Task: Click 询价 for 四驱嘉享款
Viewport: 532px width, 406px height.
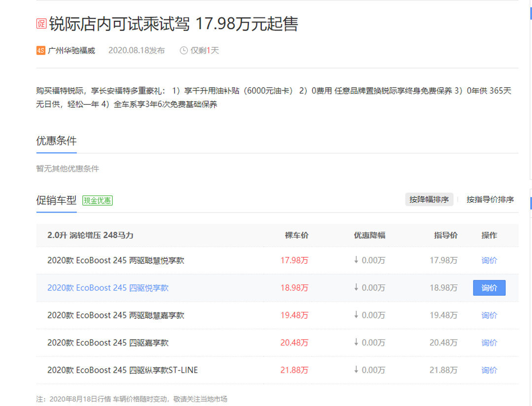Action: click(x=489, y=343)
